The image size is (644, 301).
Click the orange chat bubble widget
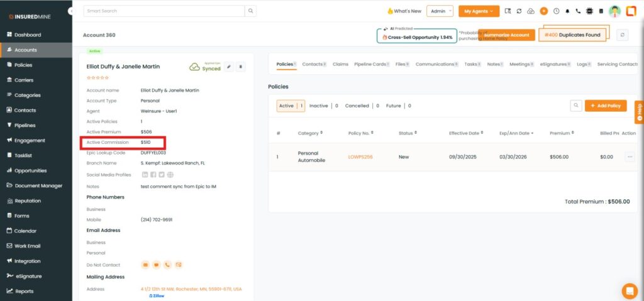pyautogui.click(x=629, y=290)
